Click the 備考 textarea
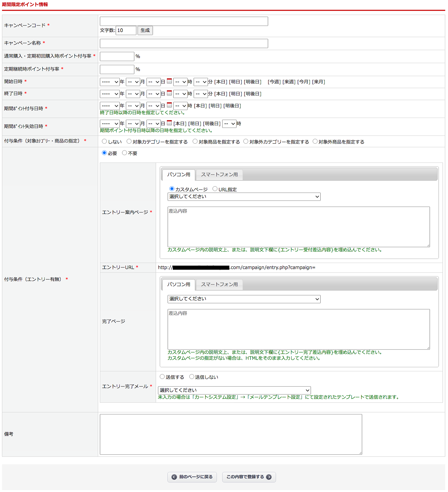 (x=231, y=434)
